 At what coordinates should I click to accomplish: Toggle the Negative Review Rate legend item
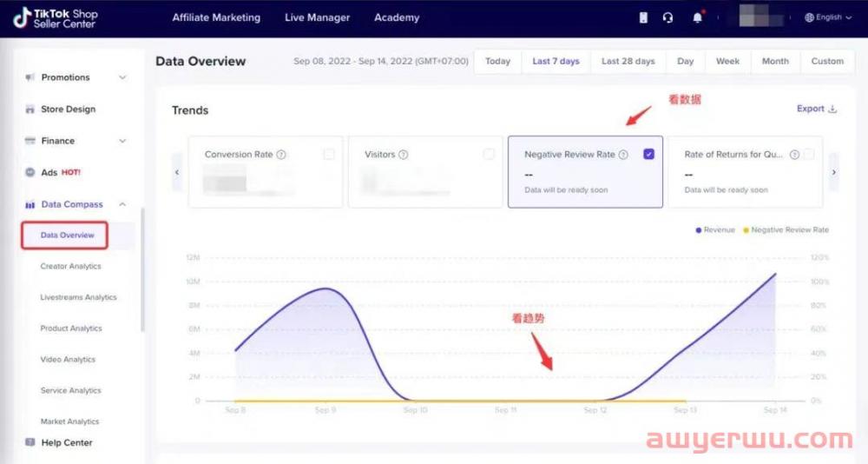coord(786,230)
